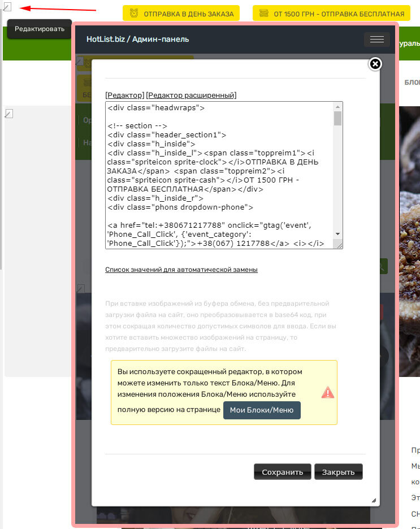Click the HotList.biz / Админ-панель header title
The image size is (420, 529).
pos(138,39)
